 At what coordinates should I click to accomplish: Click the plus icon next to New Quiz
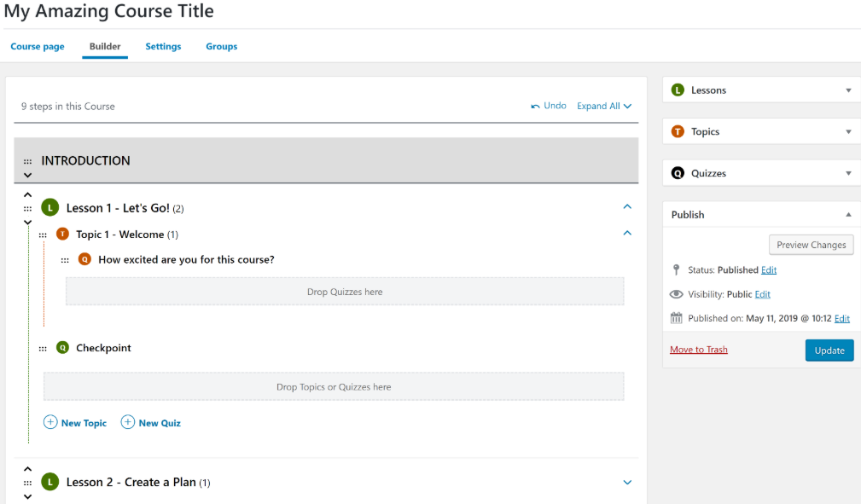tap(127, 422)
